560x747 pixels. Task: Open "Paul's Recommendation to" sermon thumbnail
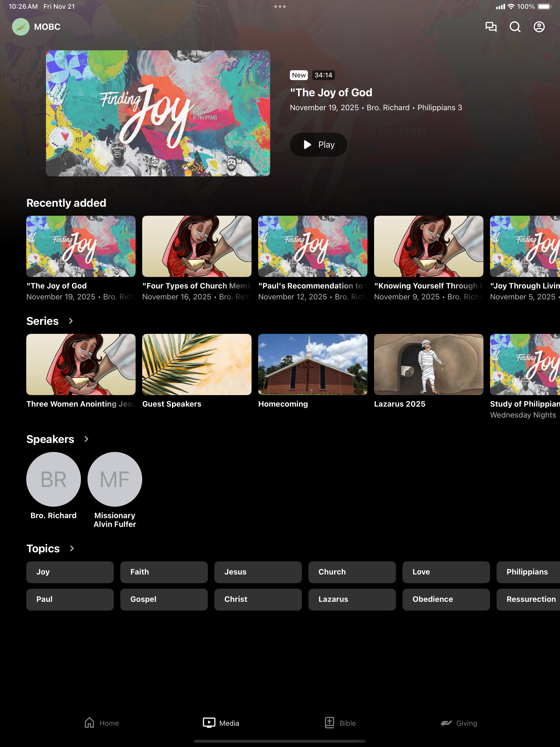pyautogui.click(x=313, y=246)
